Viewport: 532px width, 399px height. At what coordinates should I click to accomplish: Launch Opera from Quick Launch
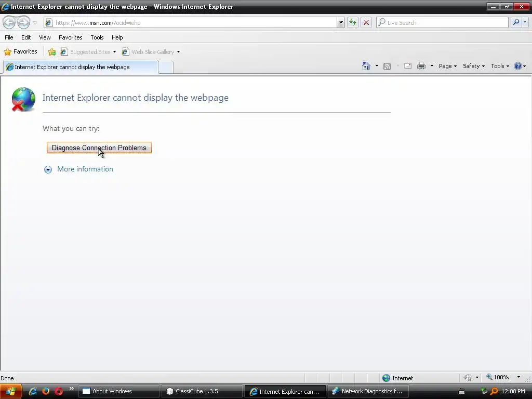[x=59, y=391]
